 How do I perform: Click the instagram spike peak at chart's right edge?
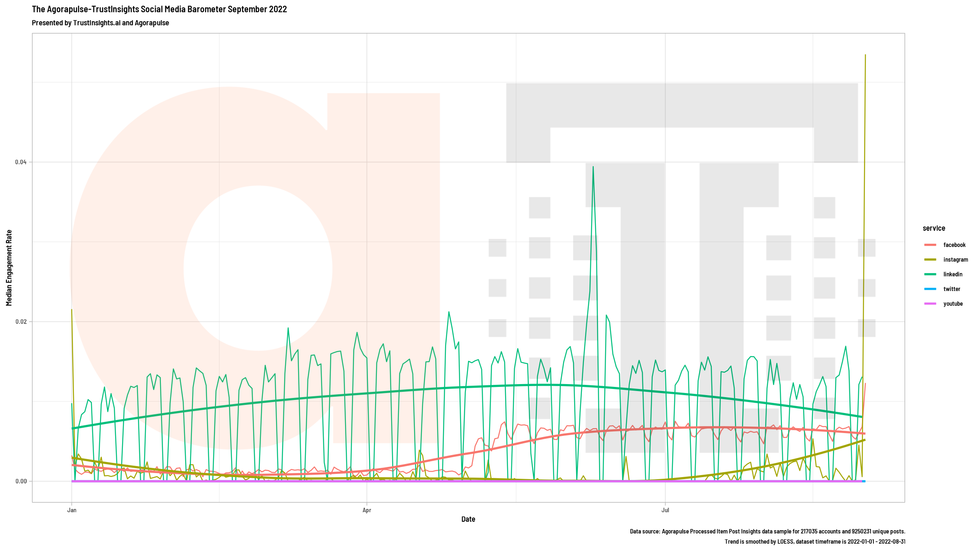click(x=865, y=55)
